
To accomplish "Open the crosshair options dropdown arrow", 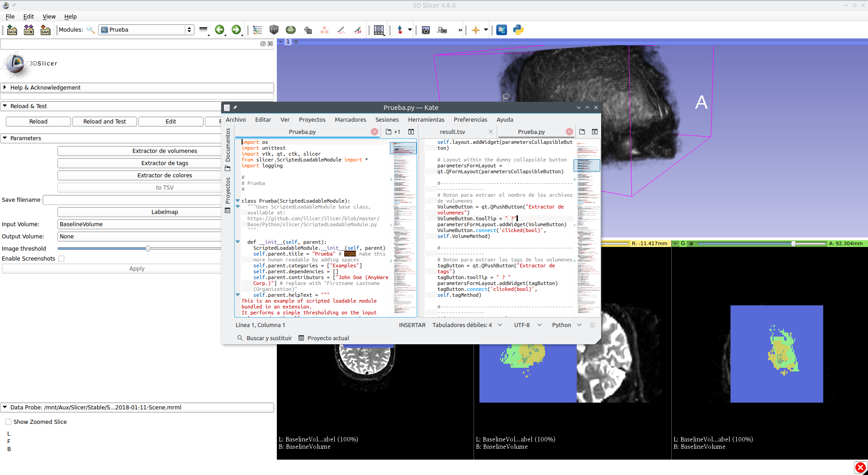I will [x=486, y=30].
